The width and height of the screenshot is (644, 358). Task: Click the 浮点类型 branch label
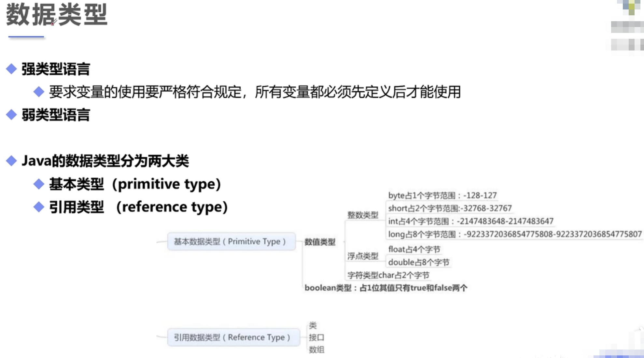point(363,256)
